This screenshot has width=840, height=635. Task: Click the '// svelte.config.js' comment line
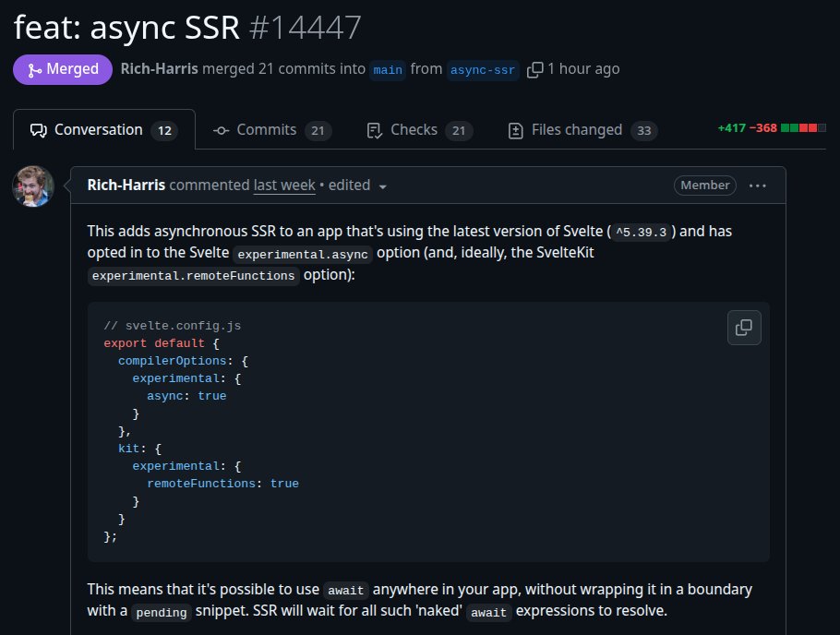point(172,326)
